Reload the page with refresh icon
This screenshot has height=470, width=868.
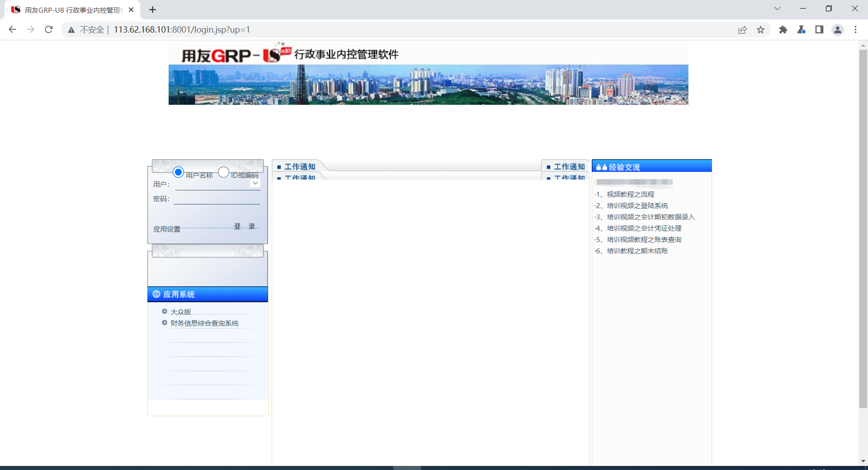[49, 29]
